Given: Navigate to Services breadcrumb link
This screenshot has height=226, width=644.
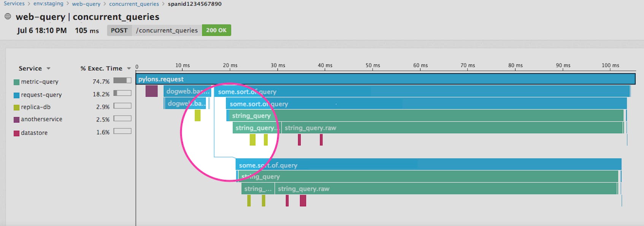Looking at the screenshot, I should coord(14,4).
